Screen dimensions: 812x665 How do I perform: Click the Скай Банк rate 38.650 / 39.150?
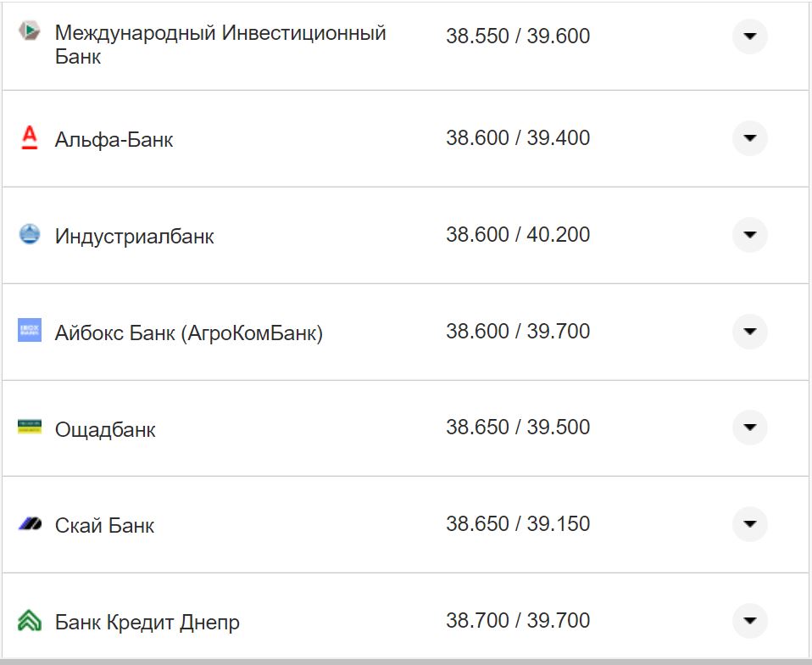point(519,524)
